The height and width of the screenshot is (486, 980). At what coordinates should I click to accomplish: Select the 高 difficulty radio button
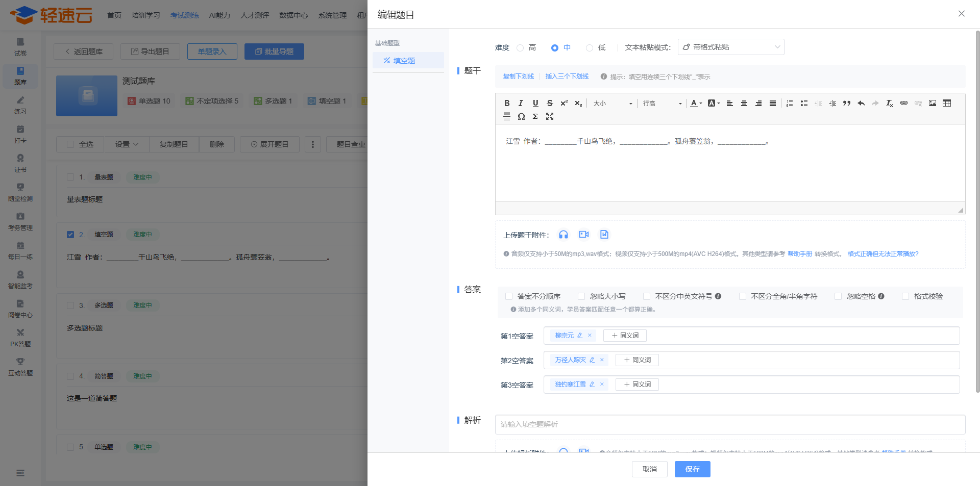pyautogui.click(x=520, y=48)
